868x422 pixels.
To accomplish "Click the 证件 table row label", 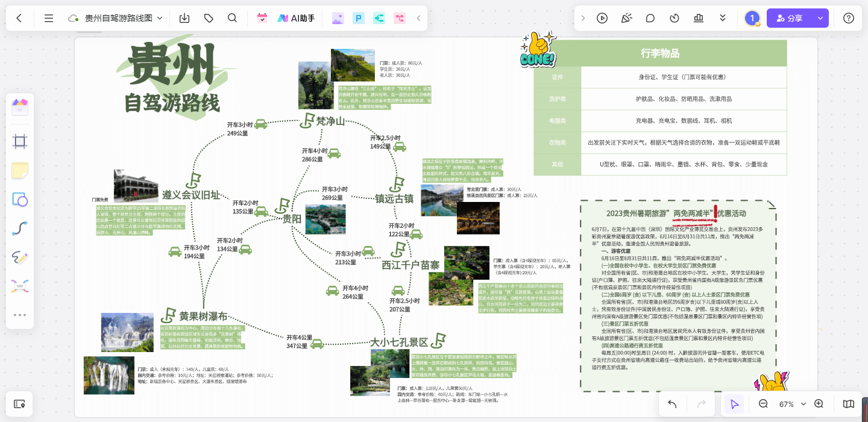I will pyautogui.click(x=558, y=77).
